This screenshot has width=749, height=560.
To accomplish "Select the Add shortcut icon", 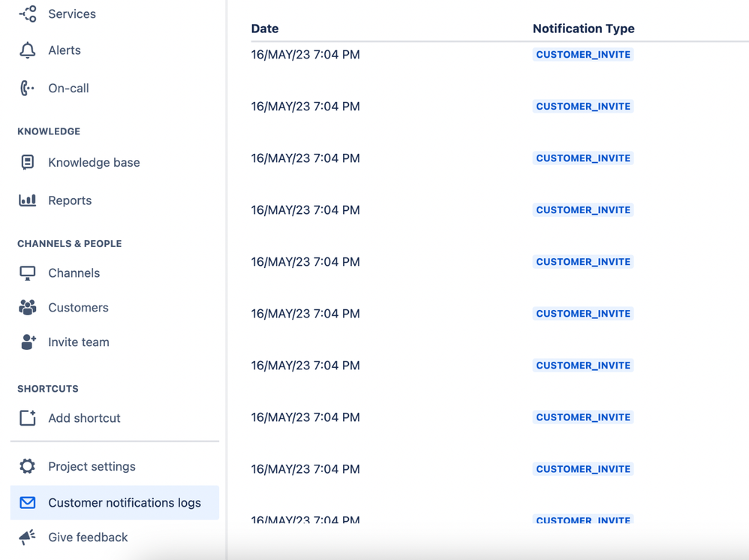I will [x=27, y=418].
